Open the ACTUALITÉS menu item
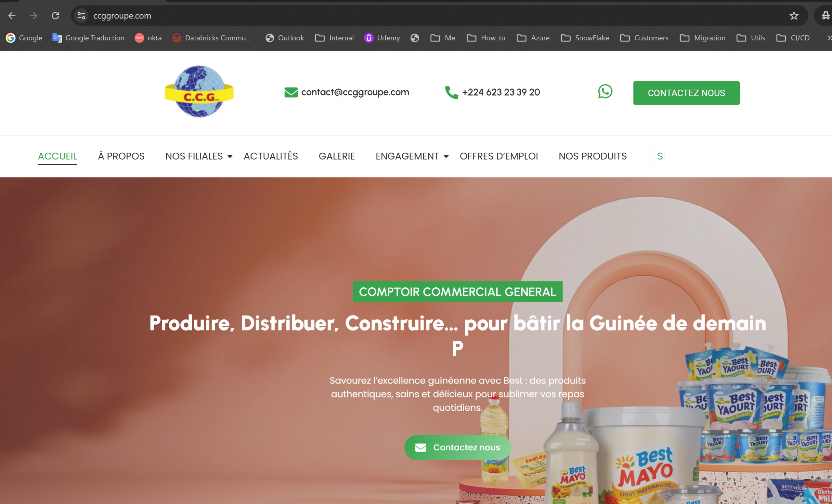 270,156
